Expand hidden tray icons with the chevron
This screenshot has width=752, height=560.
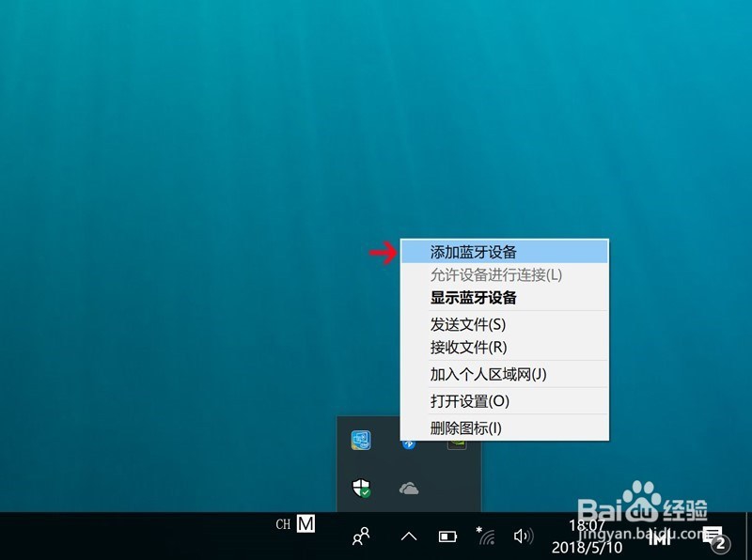[x=409, y=536]
